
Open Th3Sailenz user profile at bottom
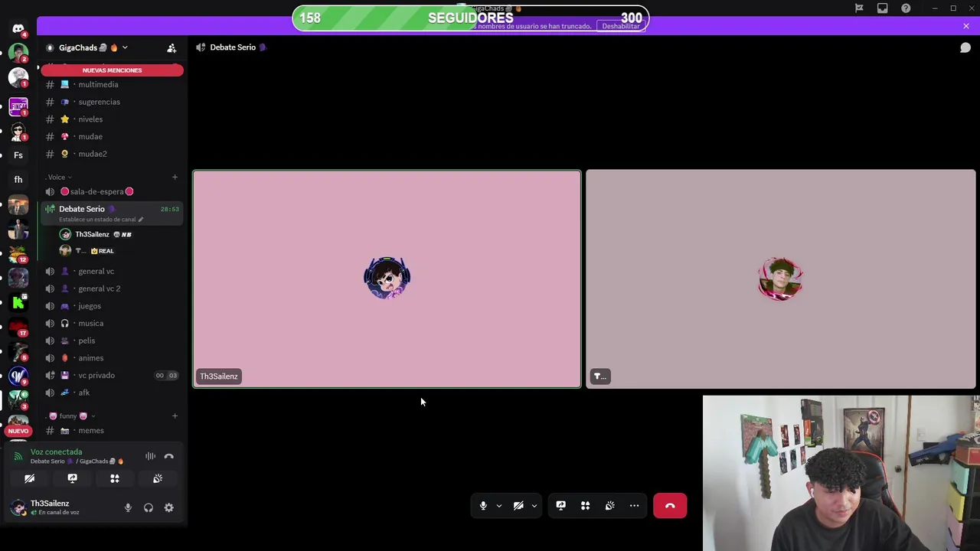pyautogui.click(x=61, y=507)
